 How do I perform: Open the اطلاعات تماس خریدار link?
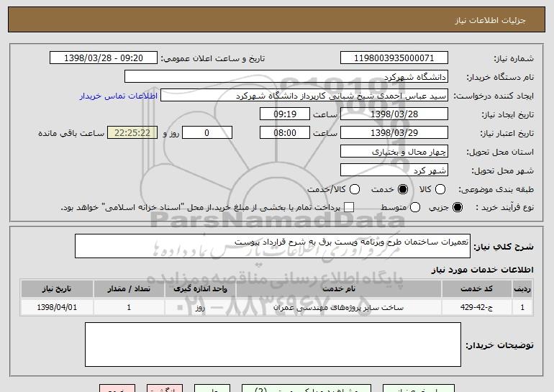[119, 96]
